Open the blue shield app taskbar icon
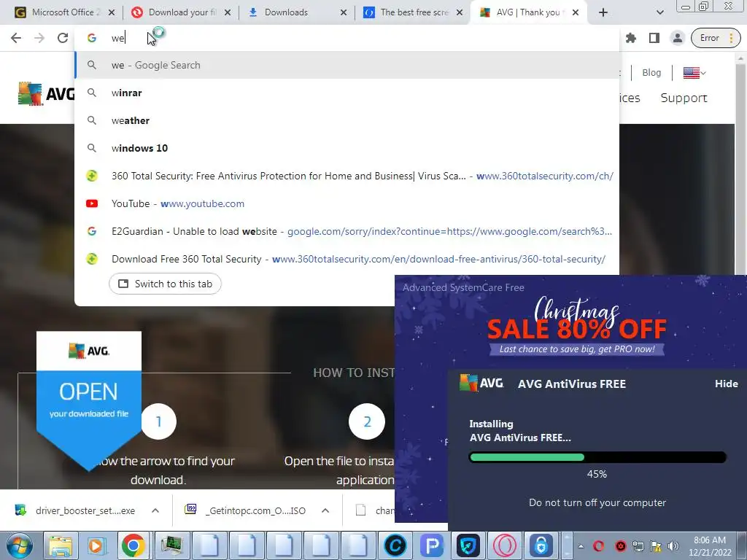The width and height of the screenshot is (747, 560). click(x=468, y=545)
